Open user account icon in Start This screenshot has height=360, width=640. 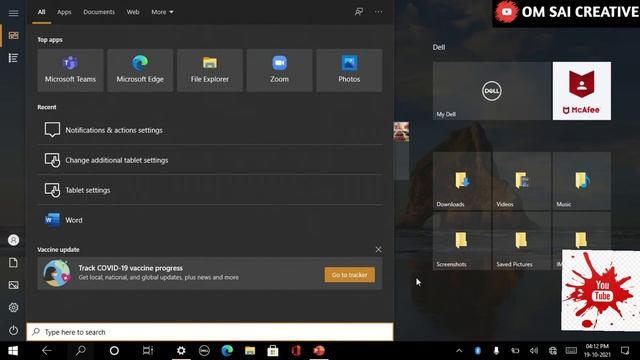point(13,240)
